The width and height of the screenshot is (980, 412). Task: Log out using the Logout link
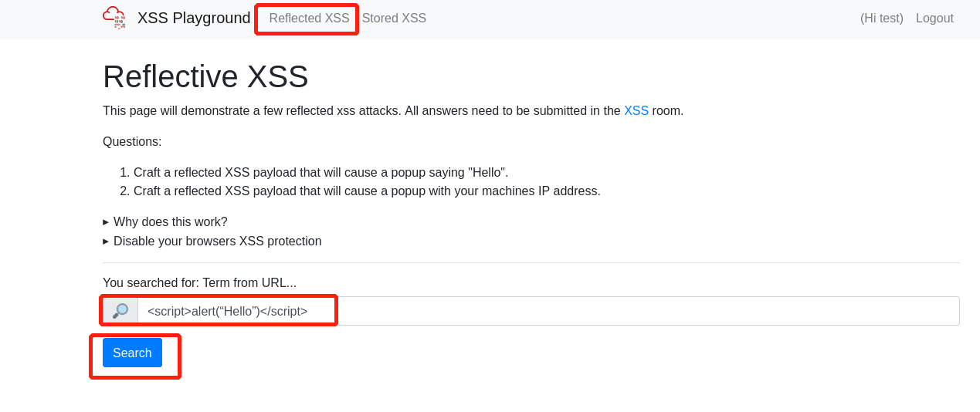coord(934,19)
